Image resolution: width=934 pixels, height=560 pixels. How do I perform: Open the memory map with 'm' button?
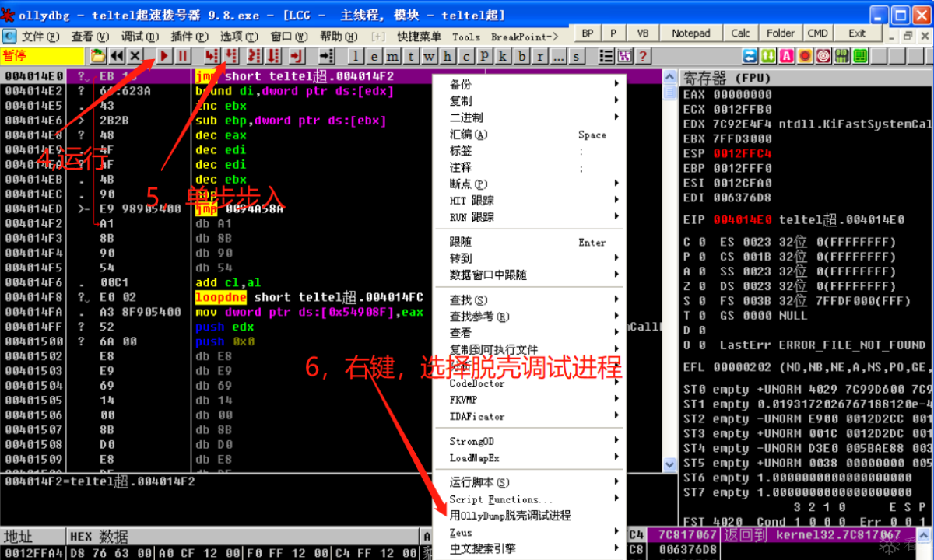[393, 56]
